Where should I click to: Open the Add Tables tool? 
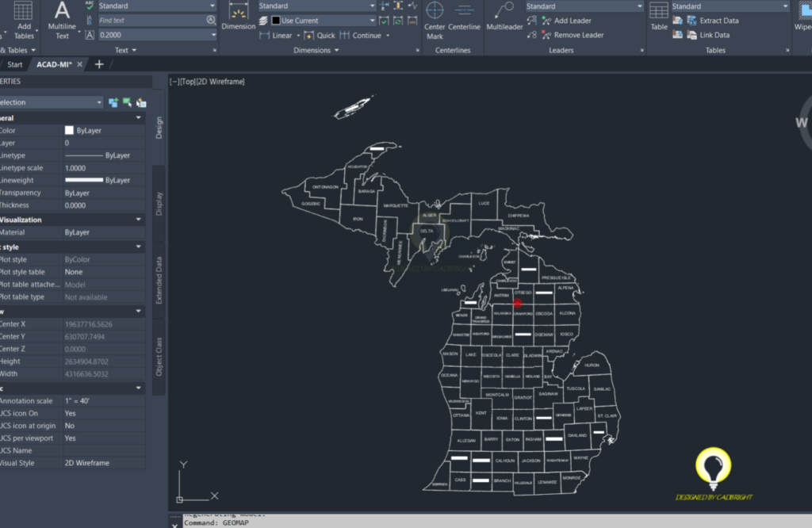23,21
